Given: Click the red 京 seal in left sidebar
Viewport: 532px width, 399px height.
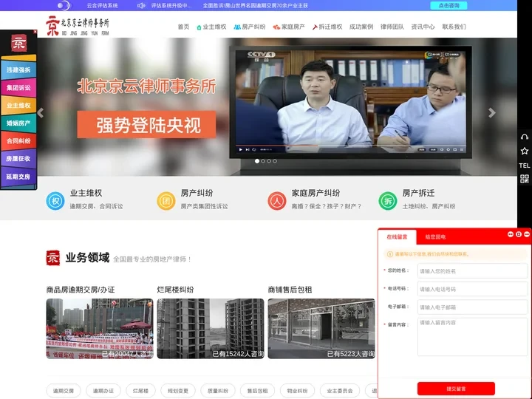Looking at the screenshot, I should [x=18, y=43].
